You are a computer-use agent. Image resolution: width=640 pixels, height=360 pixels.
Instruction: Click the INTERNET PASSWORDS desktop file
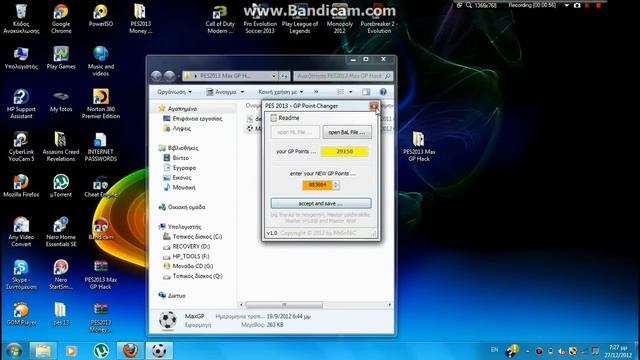coord(101,147)
